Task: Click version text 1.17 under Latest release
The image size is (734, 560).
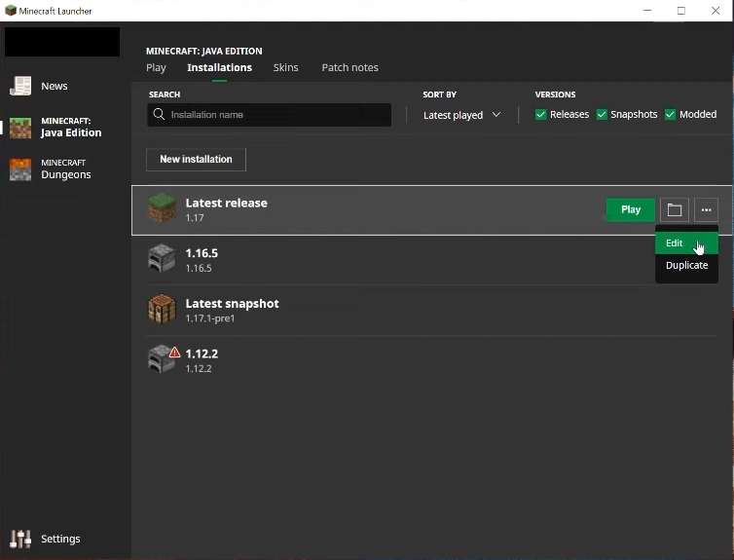Action: click(195, 218)
